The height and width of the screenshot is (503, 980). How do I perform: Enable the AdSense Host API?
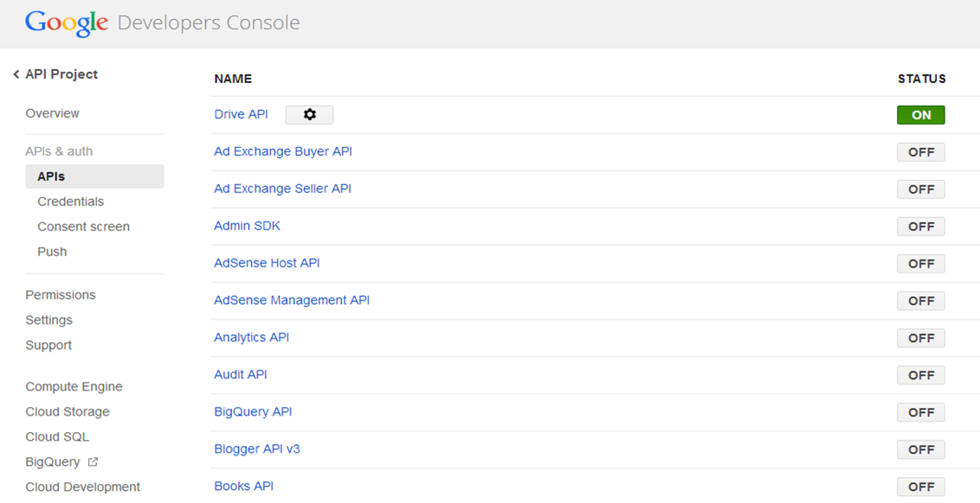point(920,264)
